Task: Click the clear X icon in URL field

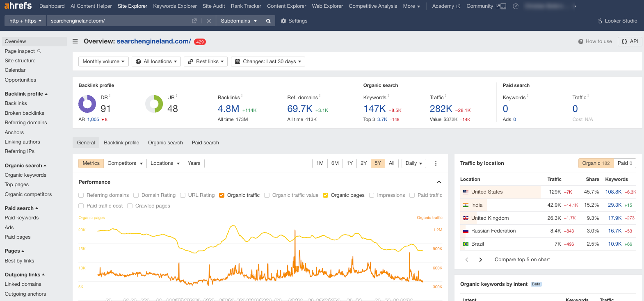Action: pos(209,21)
